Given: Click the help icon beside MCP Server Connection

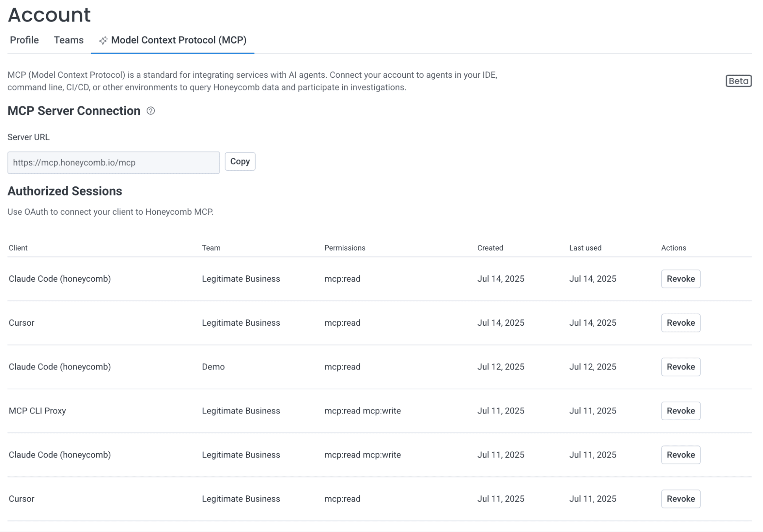Looking at the screenshot, I should (x=151, y=111).
